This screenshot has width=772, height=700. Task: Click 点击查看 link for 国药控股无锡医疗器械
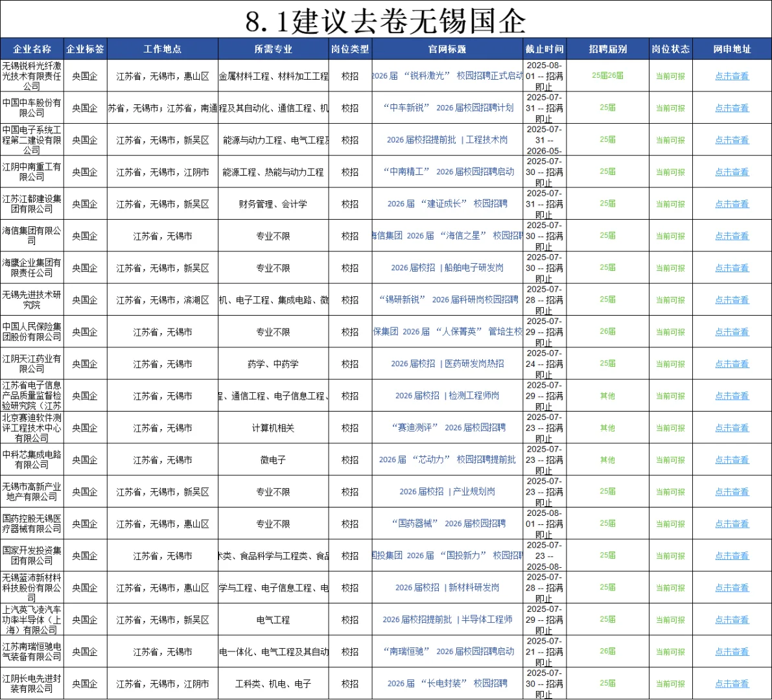(732, 524)
